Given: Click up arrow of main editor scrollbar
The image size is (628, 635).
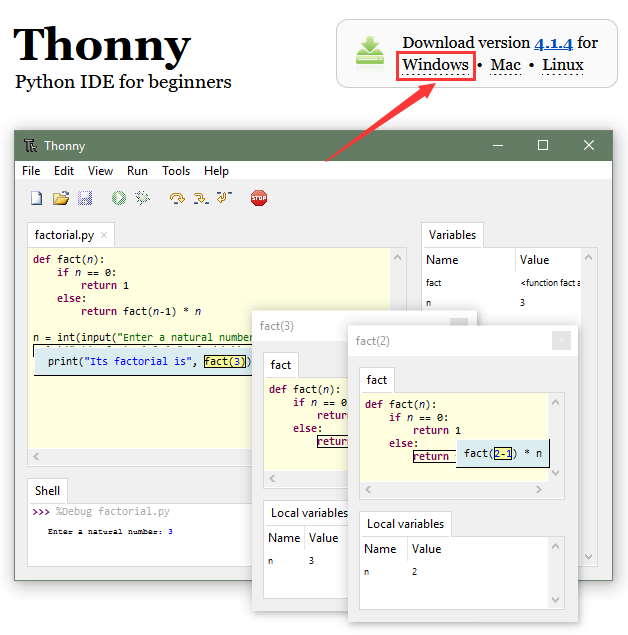Looking at the screenshot, I should coord(398,258).
